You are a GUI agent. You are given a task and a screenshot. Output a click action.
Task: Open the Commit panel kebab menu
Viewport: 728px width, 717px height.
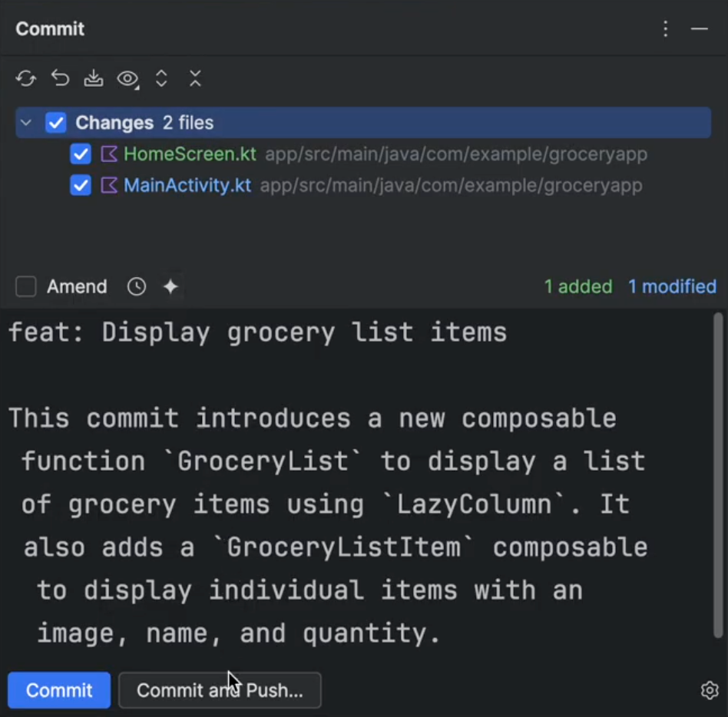click(x=665, y=28)
